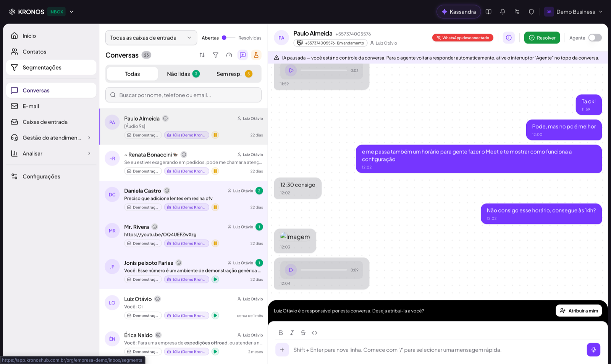Click the pause icon in Paulo Almeida row
This screenshot has width=611, height=364.
215,135
